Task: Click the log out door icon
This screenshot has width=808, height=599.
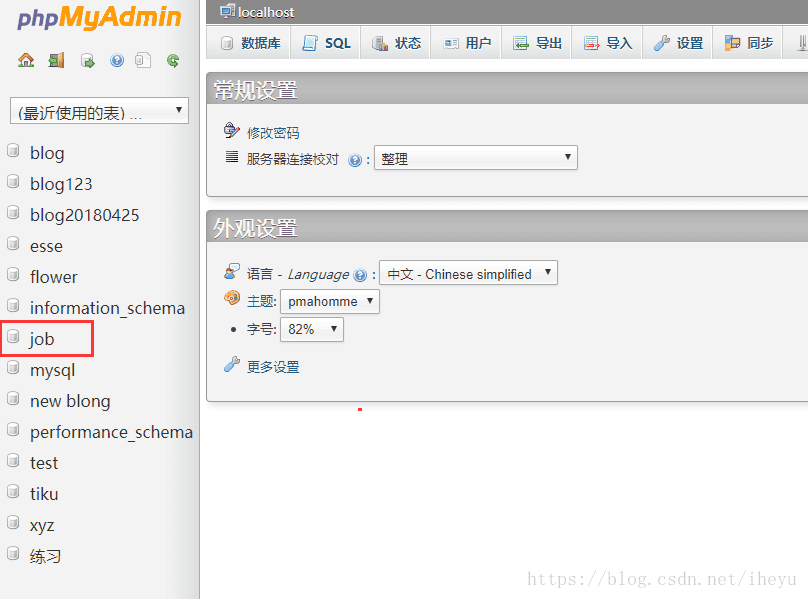Action: pyautogui.click(x=57, y=61)
